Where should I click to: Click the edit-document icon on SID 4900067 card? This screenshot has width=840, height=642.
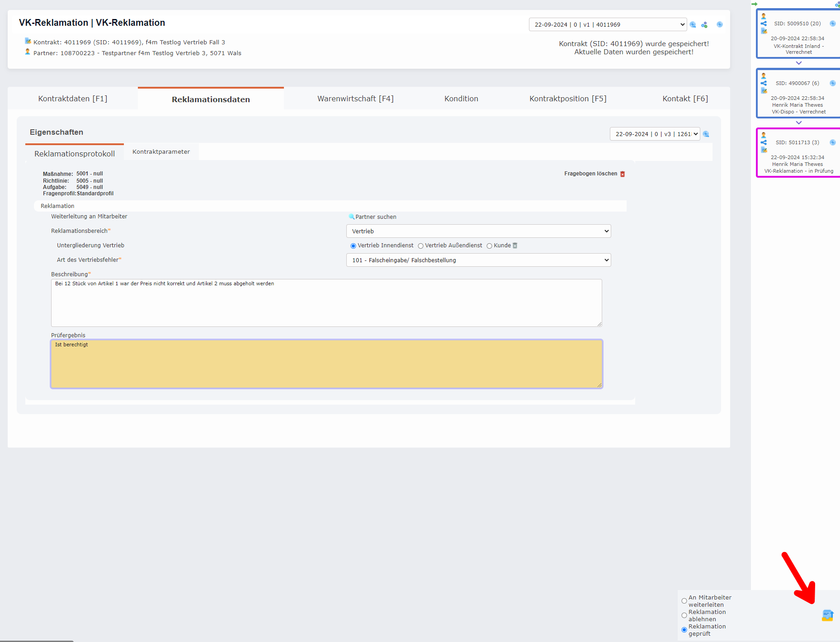764,90
